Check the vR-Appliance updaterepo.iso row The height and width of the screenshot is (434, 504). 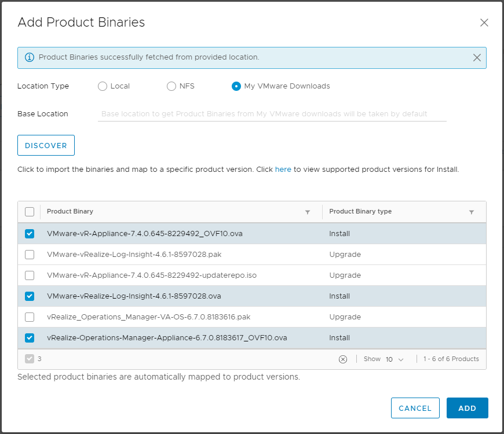[30, 275]
